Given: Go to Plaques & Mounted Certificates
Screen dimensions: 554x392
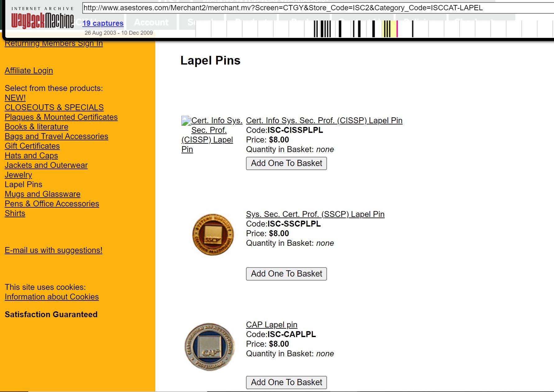Looking at the screenshot, I should click(x=61, y=117).
